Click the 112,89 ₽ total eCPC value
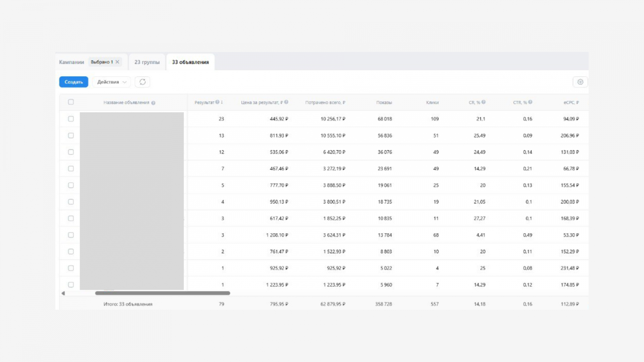 point(570,304)
